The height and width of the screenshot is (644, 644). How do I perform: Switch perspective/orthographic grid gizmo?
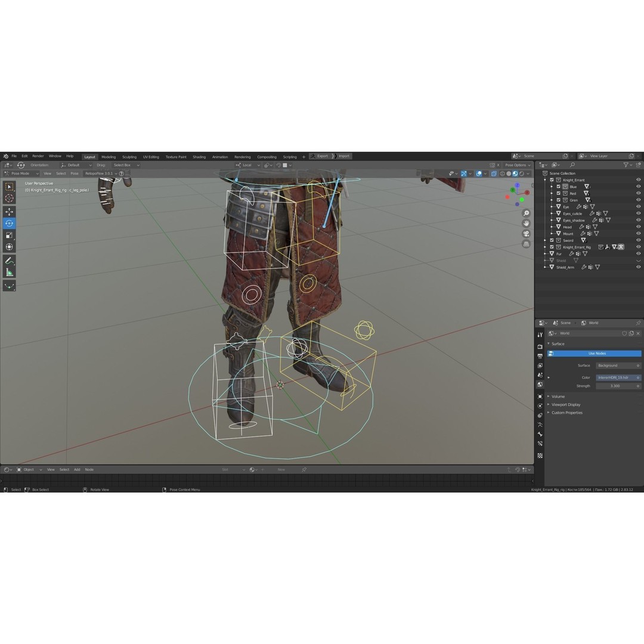point(526,244)
